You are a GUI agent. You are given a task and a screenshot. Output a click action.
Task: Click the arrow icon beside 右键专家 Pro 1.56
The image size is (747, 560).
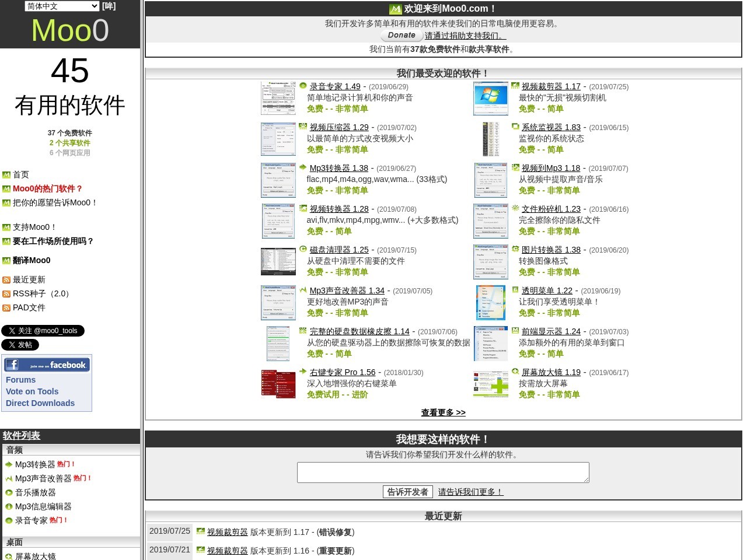click(303, 372)
